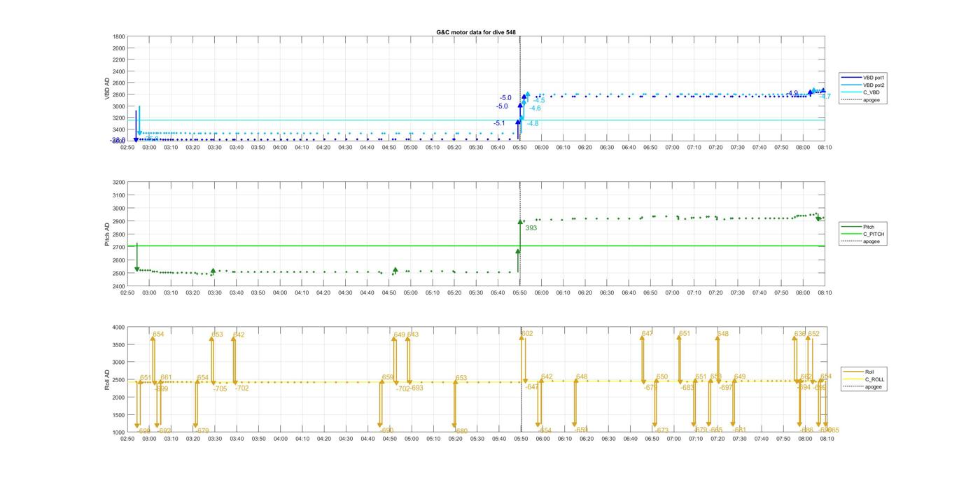Click the '661' roll data label
Screen dimensions: 980x485
[166, 378]
